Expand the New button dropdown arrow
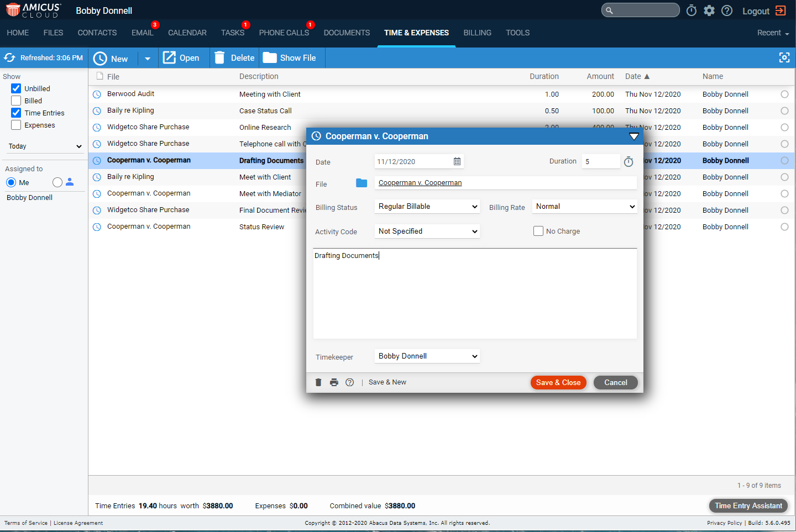796x532 pixels. (148, 58)
